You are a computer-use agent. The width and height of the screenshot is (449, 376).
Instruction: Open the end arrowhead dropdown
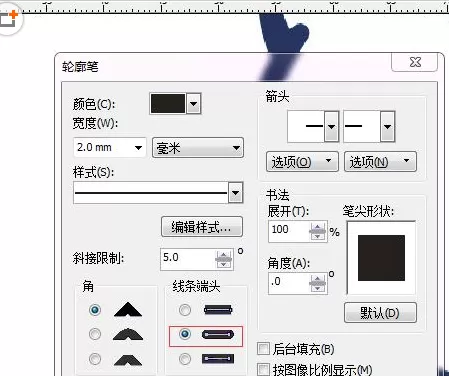pyautogui.click(x=387, y=127)
